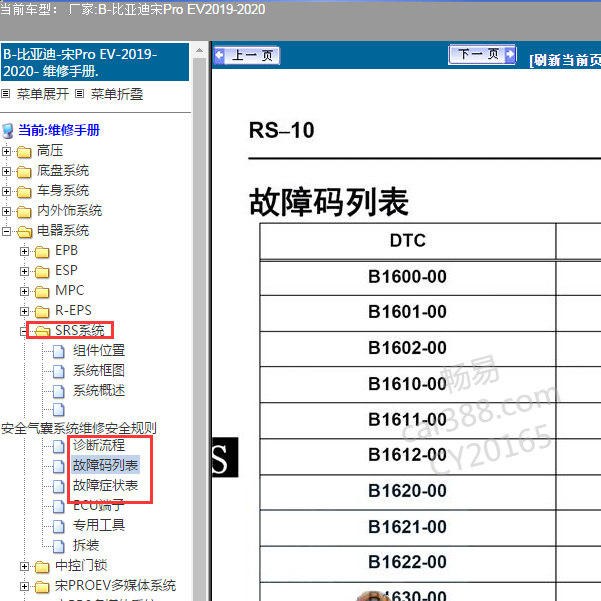The image size is (601, 601).
Task: Go to next page with 下一页
Action: tap(482, 55)
